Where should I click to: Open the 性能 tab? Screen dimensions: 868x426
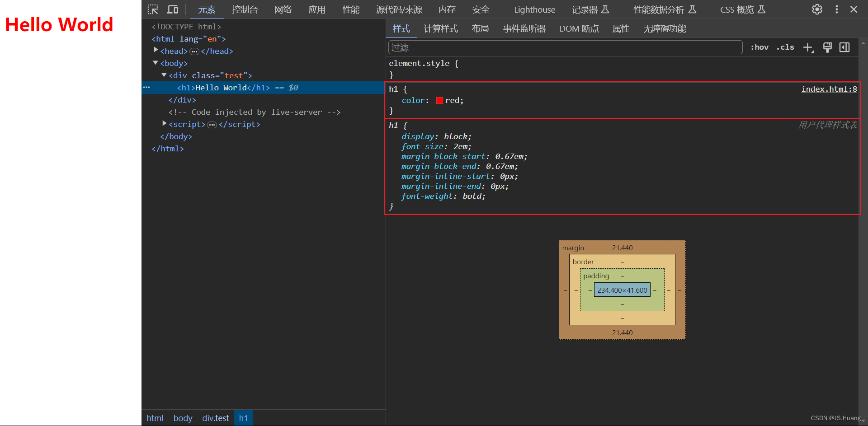pyautogui.click(x=351, y=9)
